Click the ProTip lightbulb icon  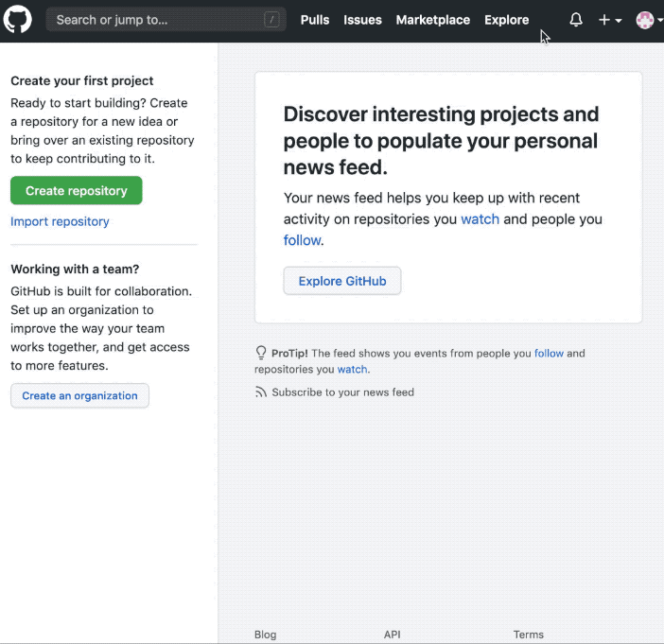click(261, 353)
